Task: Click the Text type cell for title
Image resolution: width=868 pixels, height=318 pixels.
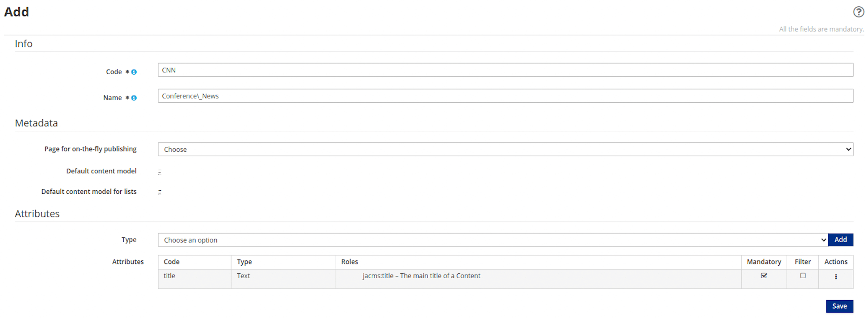Action: pos(244,276)
